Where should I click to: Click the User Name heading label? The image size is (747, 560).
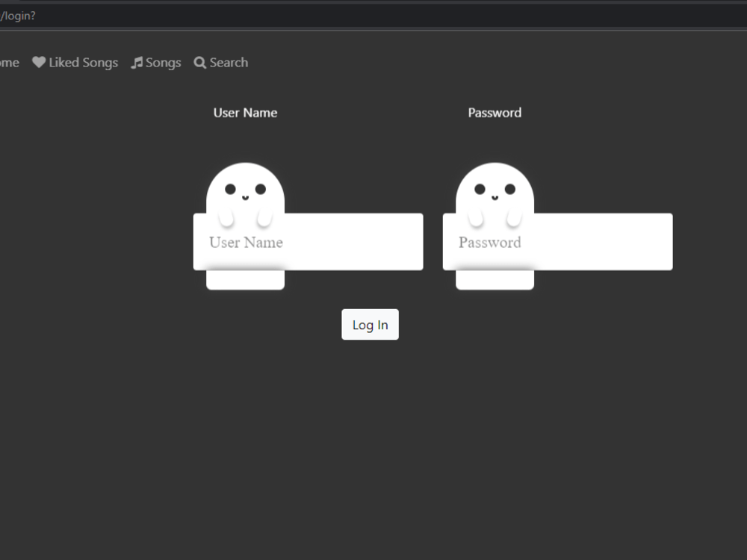pyautogui.click(x=245, y=112)
